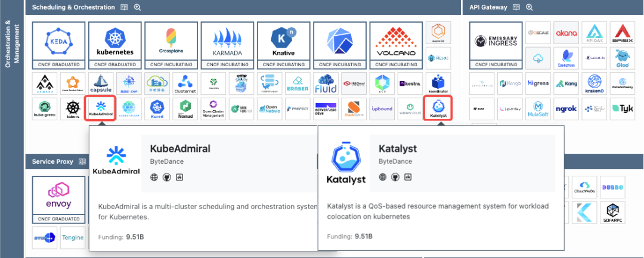The height and width of the screenshot is (258, 644).
Task: Click the SOFARPC tile
Action: click(612, 213)
